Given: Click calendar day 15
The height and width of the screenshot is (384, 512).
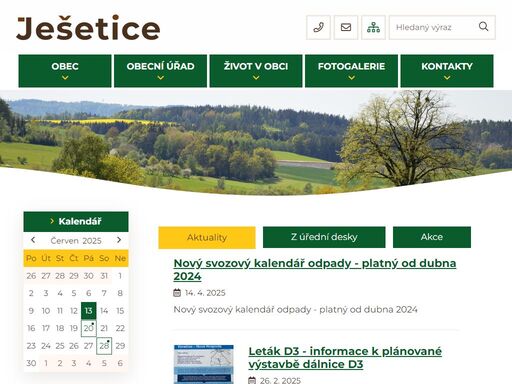Looking at the screenshot, I should (x=120, y=311).
